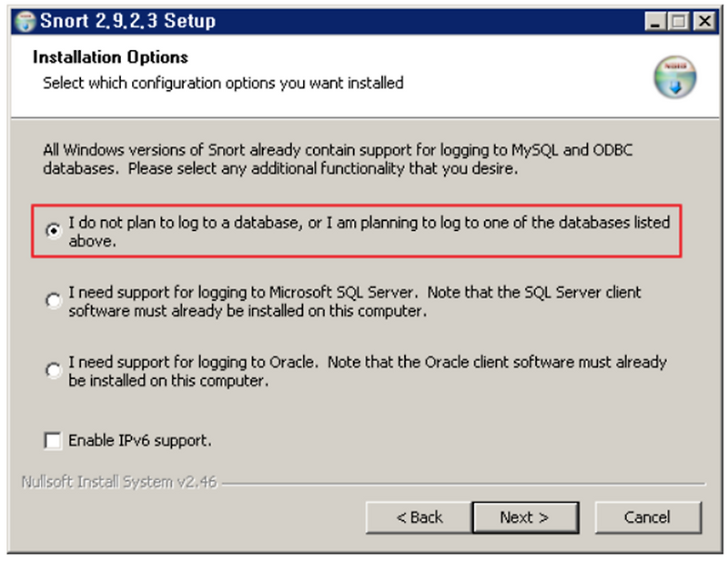Image resolution: width=728 pixels, height=561 pixels.
Task: Close the Snort Setup window
Action: click(704, 21)
